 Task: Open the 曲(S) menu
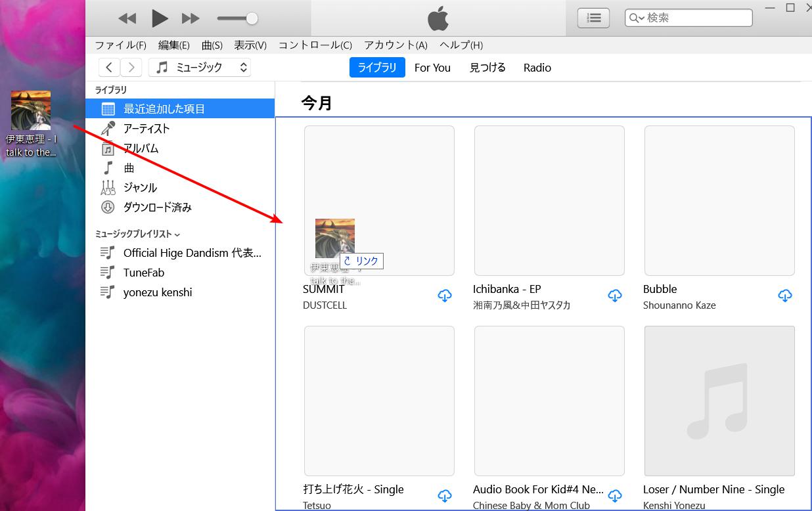[212, 45]
